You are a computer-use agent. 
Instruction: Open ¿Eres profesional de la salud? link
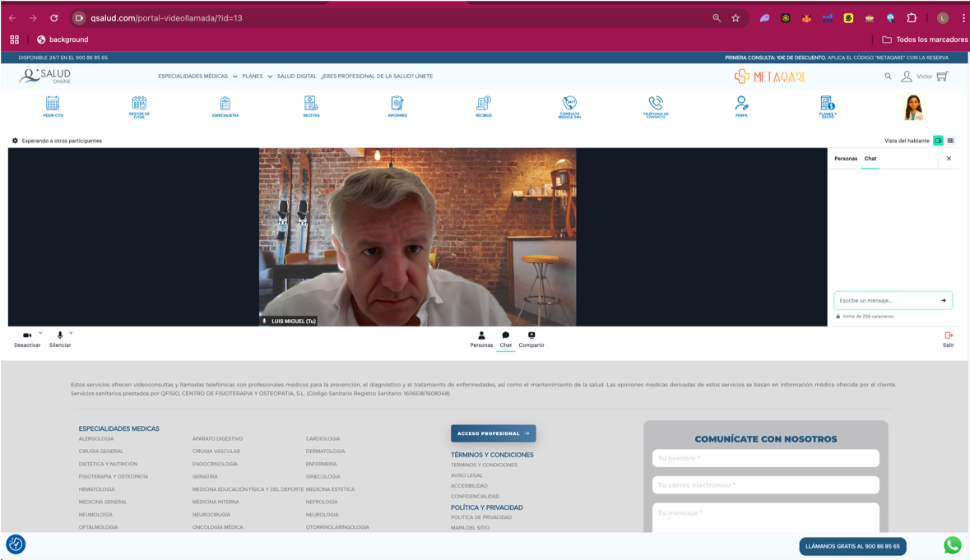(377, 76)
